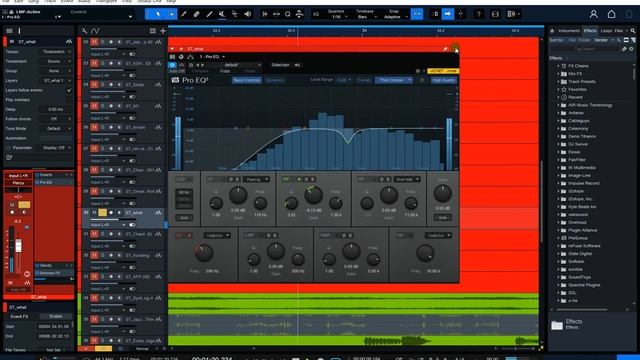This screenshot has width=640, height=360.
Task: Adjust the HC Freq knob
Action: pos(425,253)
